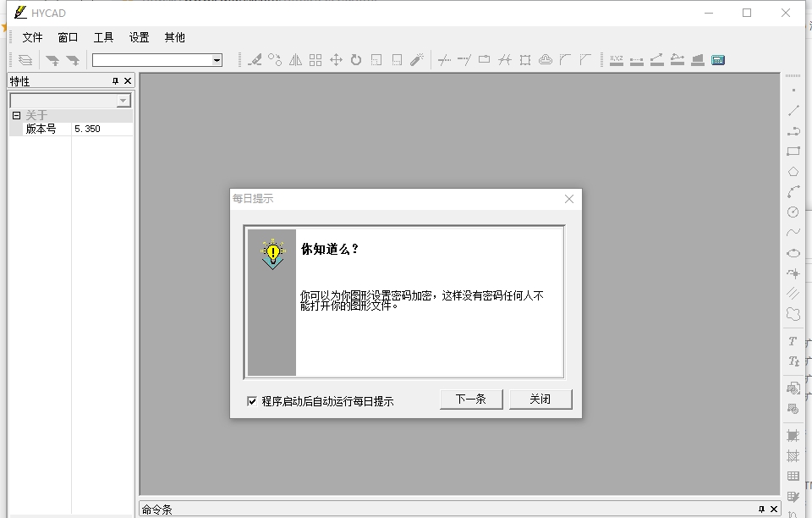Select the Rotate tool
The height and width of the screenshot is (518, 812).
click(355, 59)
